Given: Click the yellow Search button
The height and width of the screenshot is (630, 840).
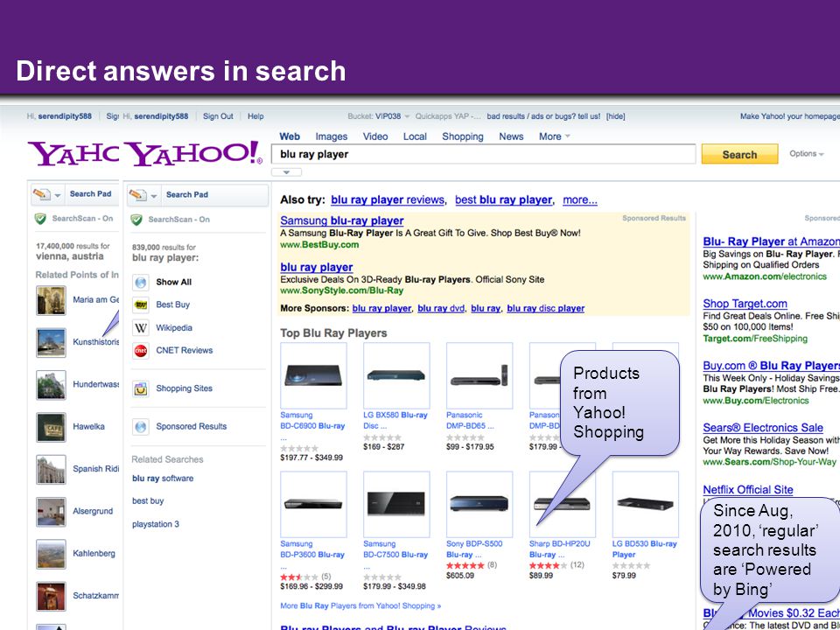Looking at the screenshot, I should [740, 154].
